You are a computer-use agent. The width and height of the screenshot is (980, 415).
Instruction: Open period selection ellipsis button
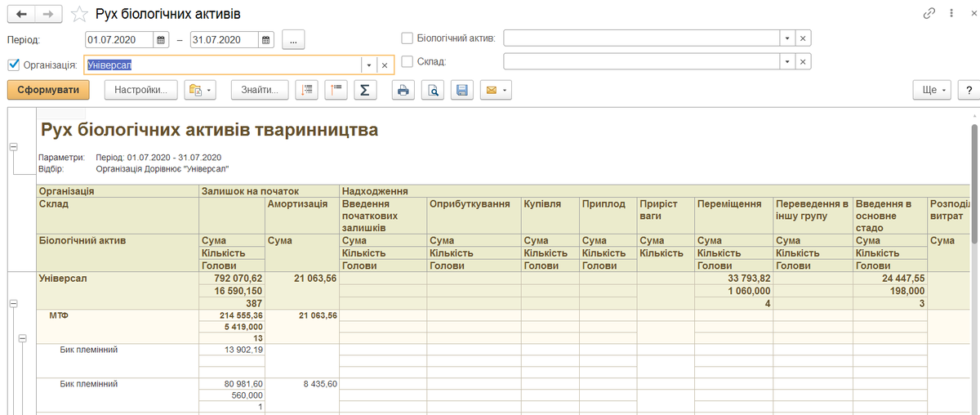coord(294,39)
